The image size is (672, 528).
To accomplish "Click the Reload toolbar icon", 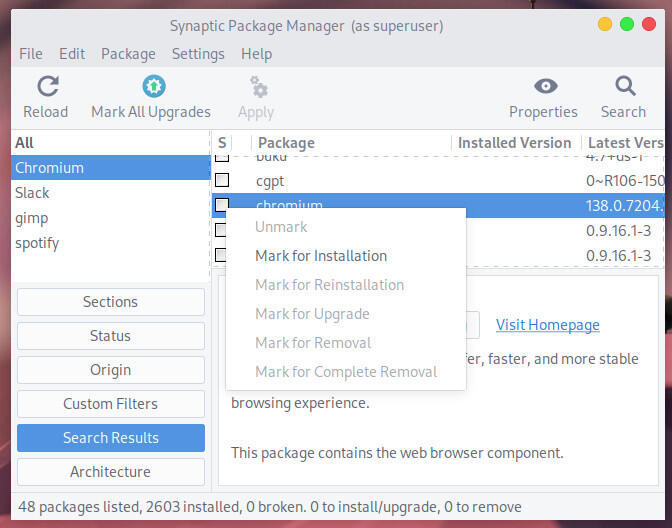I will click(45, 87).
